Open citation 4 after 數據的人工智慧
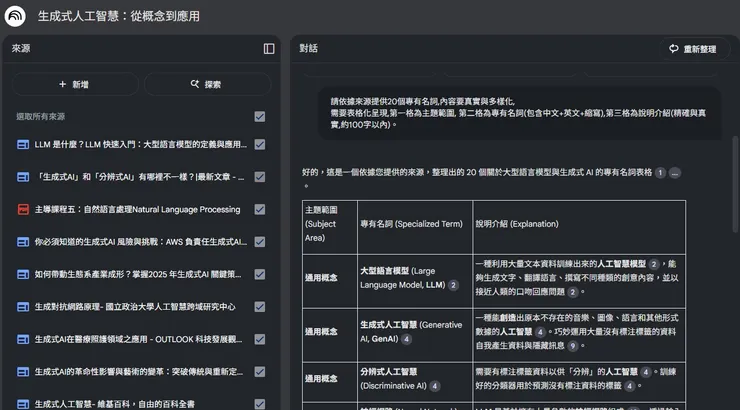This screenshot has height=410, width=740. click(x=540, y=332)
